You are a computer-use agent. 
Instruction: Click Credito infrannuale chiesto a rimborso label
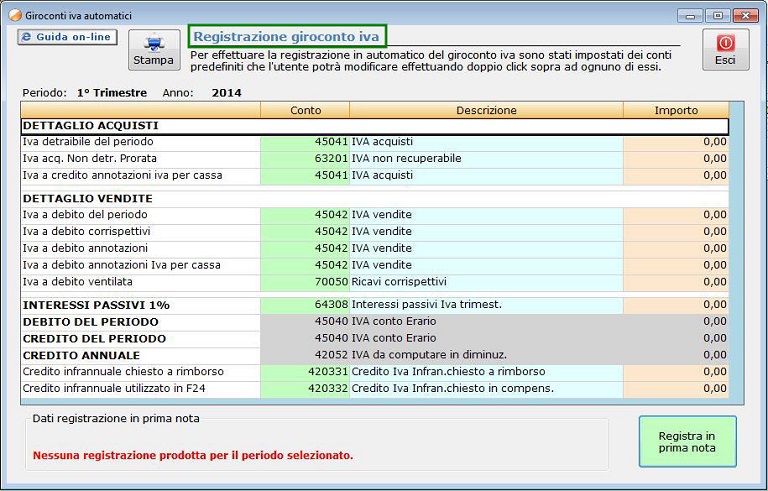click(123, 371)
